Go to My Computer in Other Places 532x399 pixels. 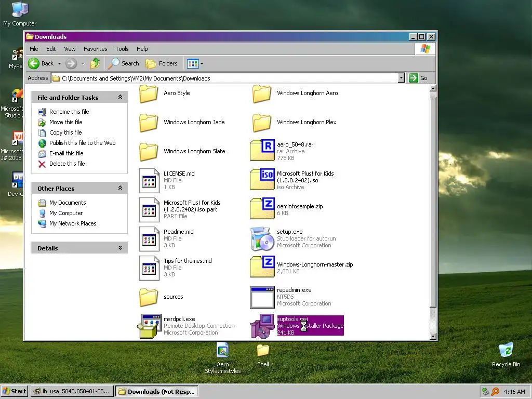(66, 214)
